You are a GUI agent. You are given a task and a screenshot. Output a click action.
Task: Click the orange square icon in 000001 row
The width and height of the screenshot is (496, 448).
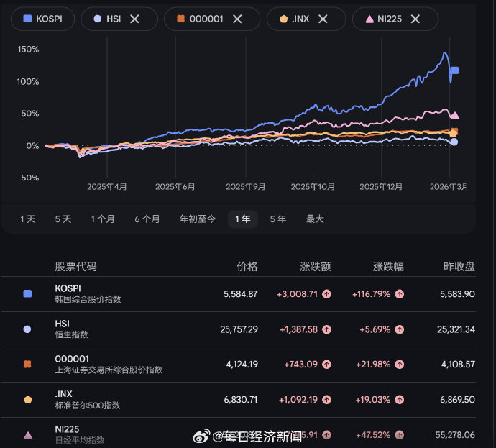pos(27,364)
